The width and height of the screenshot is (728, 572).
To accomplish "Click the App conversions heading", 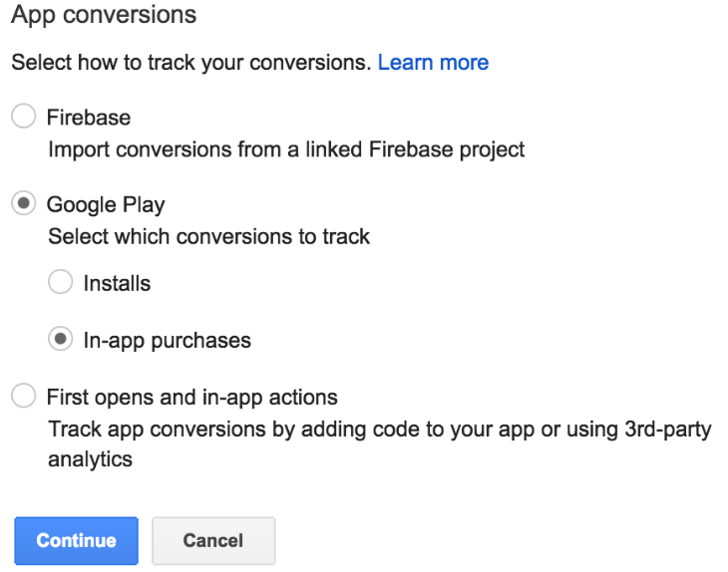I will tap(103, 16).
